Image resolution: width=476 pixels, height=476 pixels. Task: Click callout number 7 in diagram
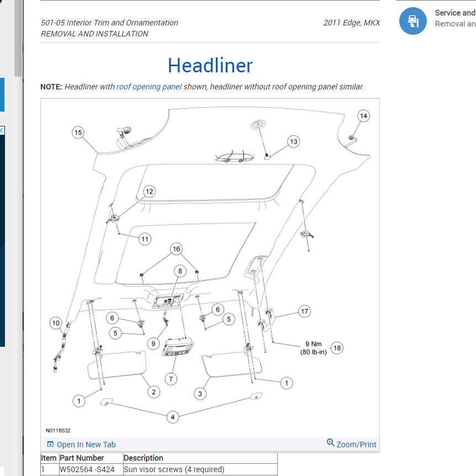[171, 379]
